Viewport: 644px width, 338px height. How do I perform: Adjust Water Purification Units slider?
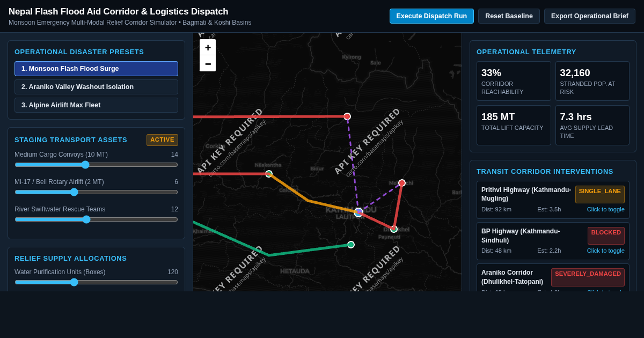[x=96, y=282]
